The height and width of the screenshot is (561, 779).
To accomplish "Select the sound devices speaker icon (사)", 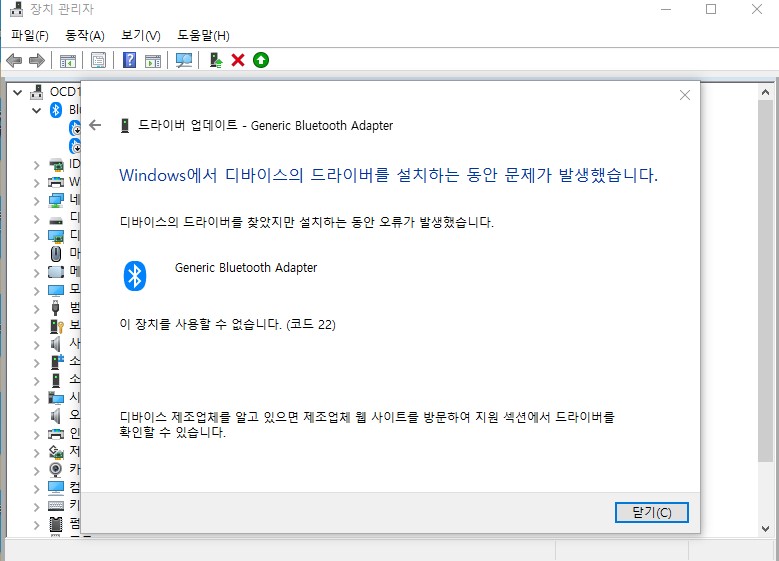I will [56, 344].
